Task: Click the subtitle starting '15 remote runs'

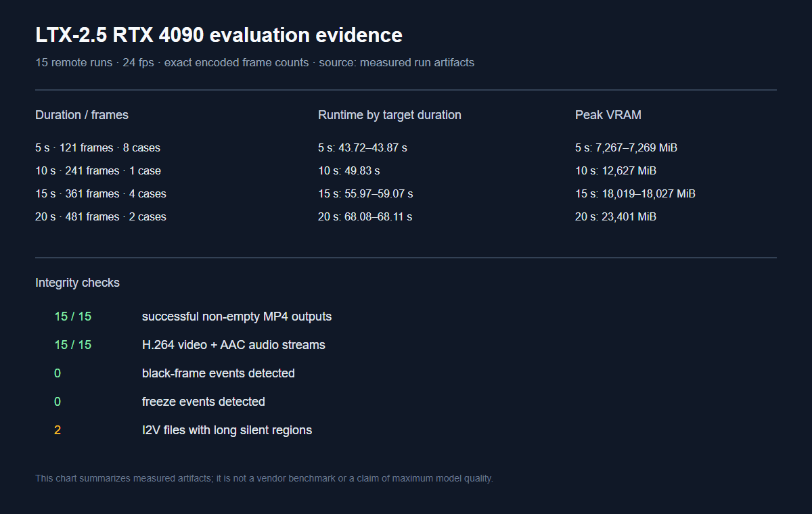Action: (x=254, y=63)
